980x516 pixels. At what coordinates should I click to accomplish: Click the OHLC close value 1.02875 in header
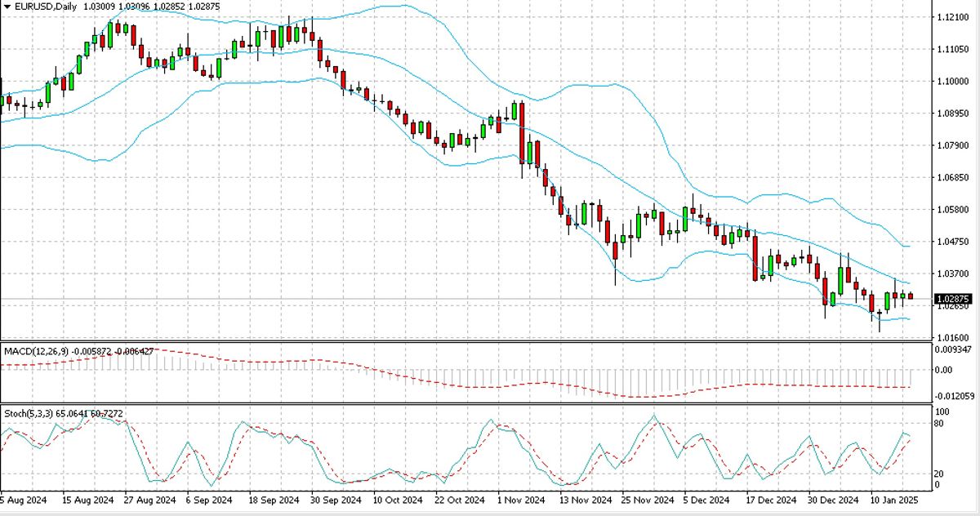203,6
